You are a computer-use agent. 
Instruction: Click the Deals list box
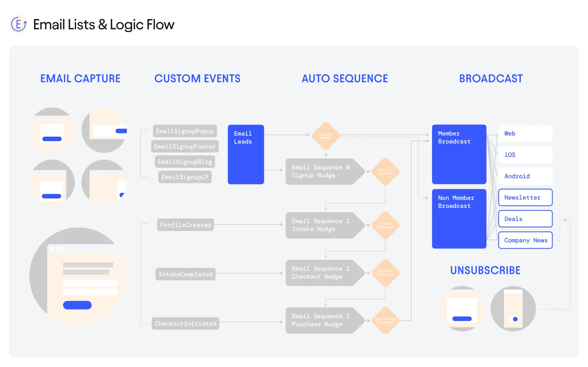[x=525, y=219]
